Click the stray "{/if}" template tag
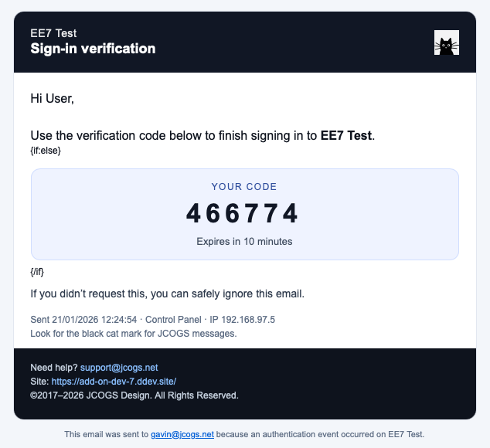The height and width of the screenshot is (448, 490). point(38,272)
